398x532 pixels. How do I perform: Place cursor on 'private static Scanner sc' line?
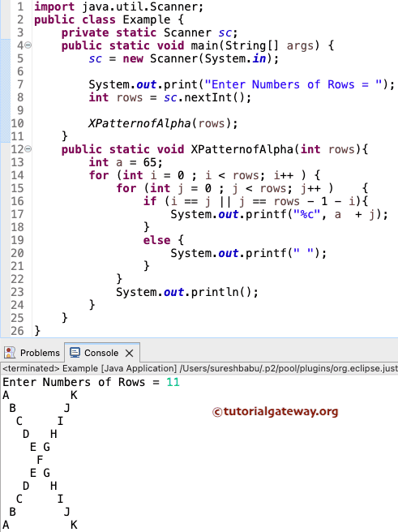[149, 33]
